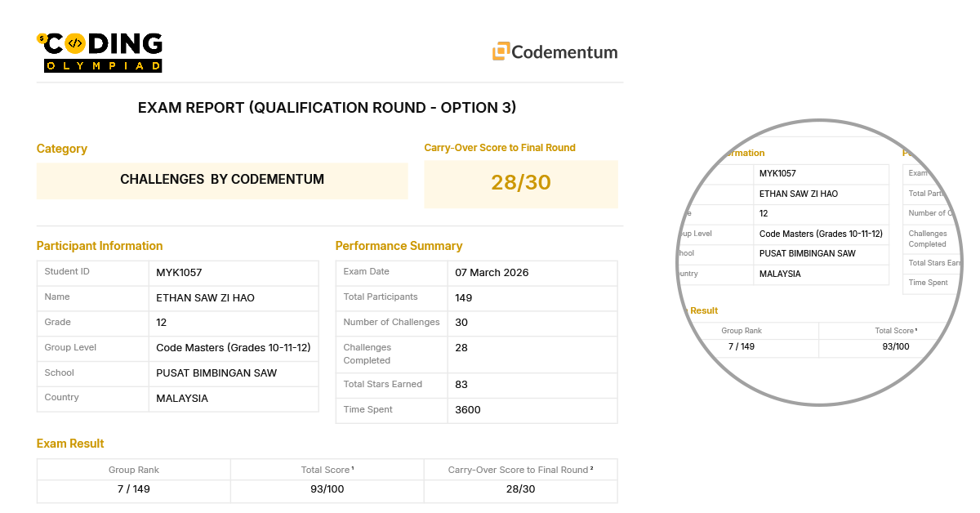The image size is (980, 513).
Task: Click the Total Stars Earned value 83
Action: click(x=461, y=385)
